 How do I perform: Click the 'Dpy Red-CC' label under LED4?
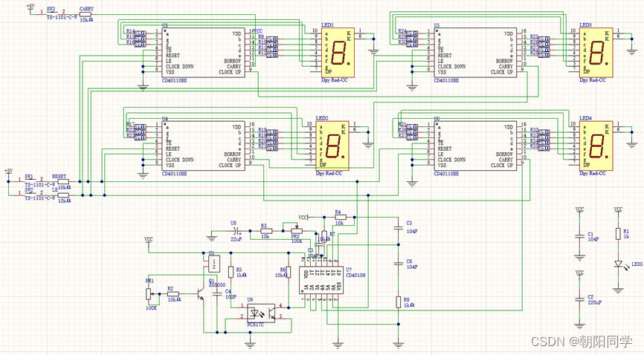coord(592,174)
